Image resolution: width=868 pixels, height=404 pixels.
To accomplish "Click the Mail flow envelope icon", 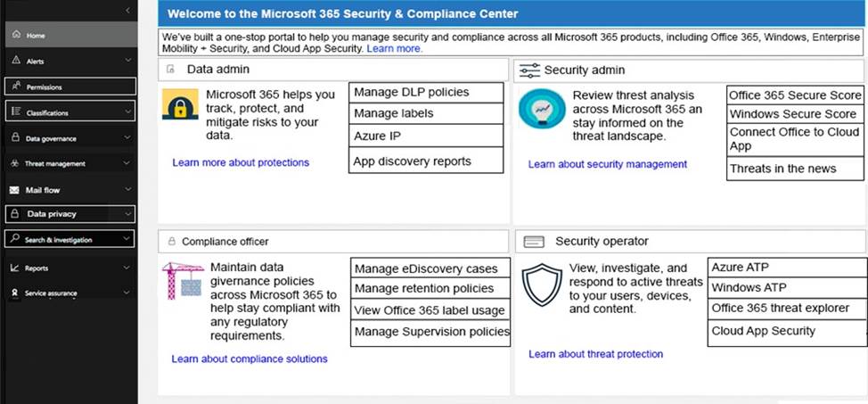I will (15, 190).
